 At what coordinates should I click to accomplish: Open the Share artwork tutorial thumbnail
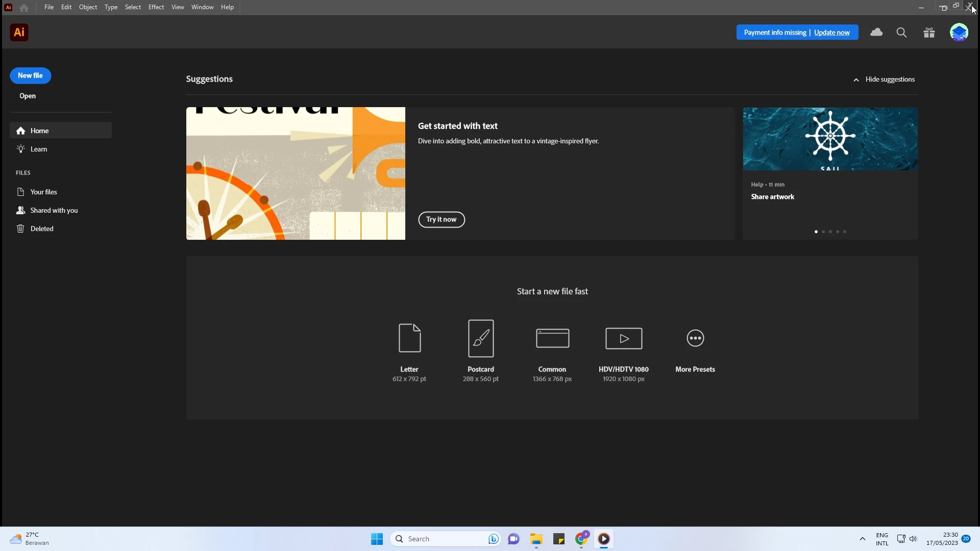(x=830, y=139)
